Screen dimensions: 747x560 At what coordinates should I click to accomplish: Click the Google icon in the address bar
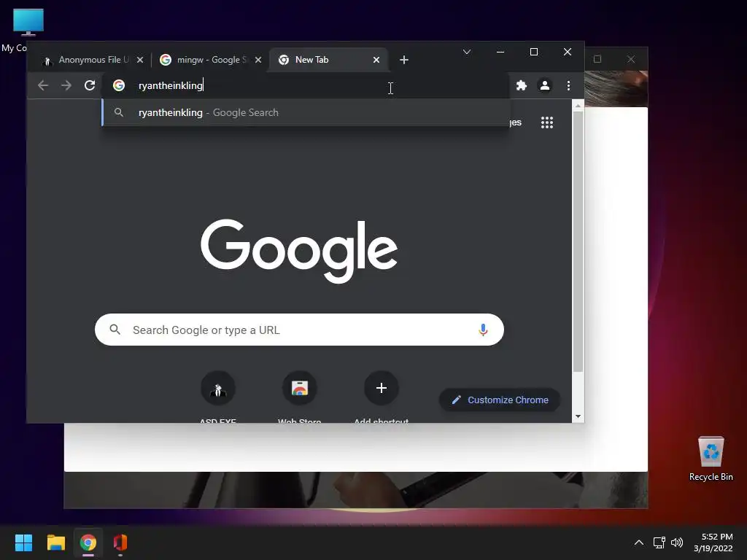click(x=119, y=85)
